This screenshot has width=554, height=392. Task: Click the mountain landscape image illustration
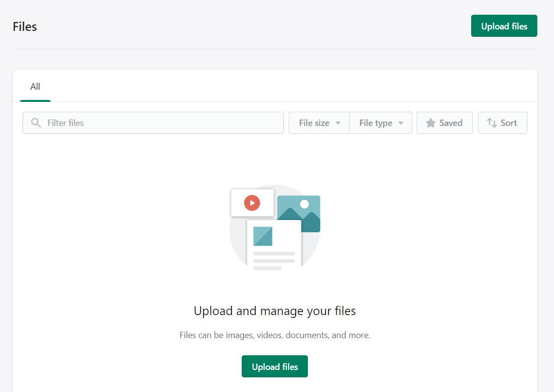pos(299,214)
